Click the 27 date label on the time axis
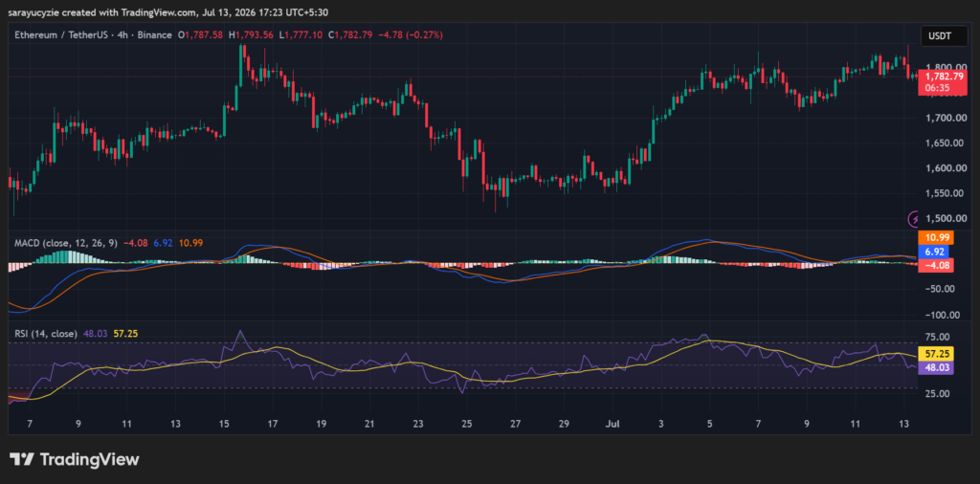Image resolution: width=980 pixels, height=484 pixels. [515, 424]
